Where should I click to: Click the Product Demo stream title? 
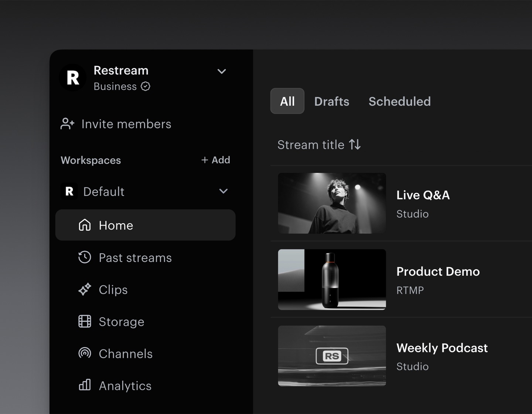(x=438, y=271)
